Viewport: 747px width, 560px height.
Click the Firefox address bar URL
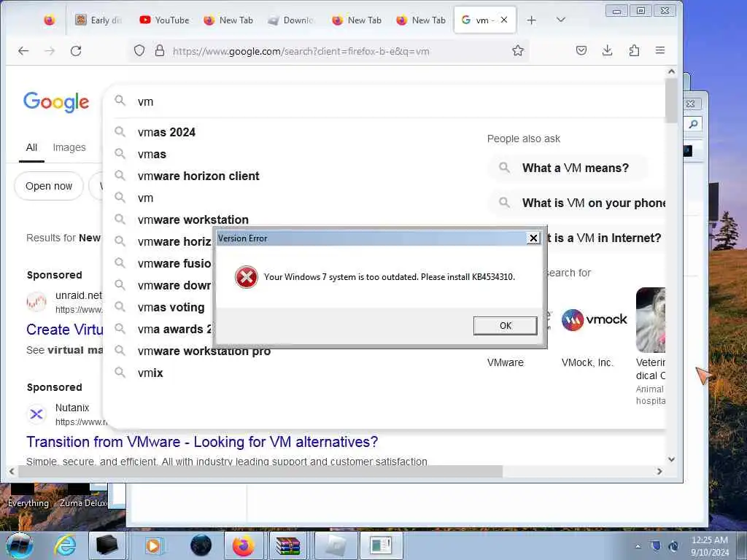tap(301, 51)
